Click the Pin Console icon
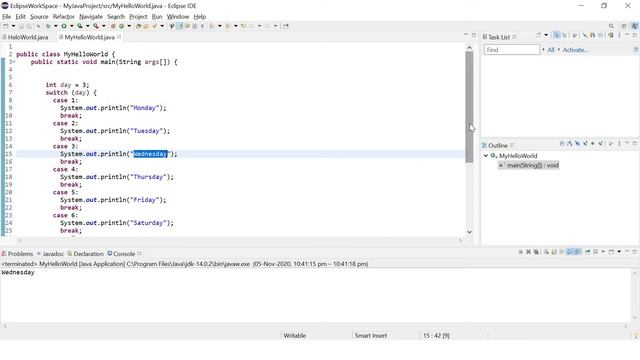Image resolution: width=640 pixels, height=360 pixels. pos(588,252)
